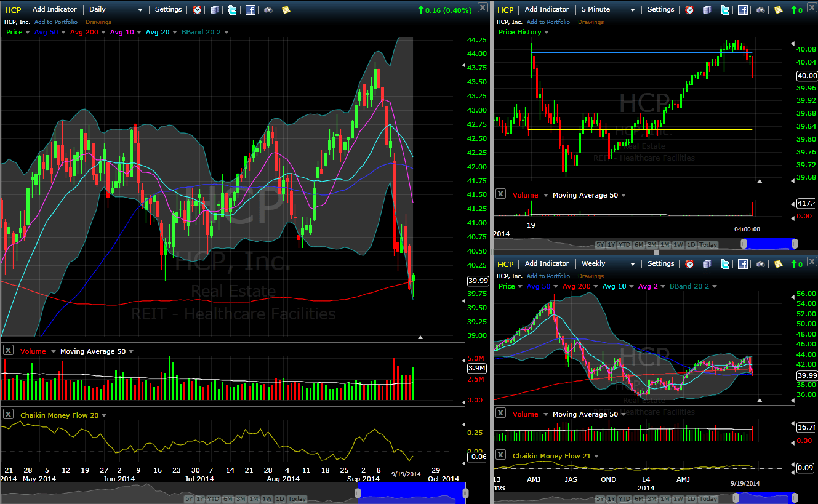818x504 pixels.
Task: Click Add to Portfolio in 5 Minute chart
Action: [x=548, y=22]
